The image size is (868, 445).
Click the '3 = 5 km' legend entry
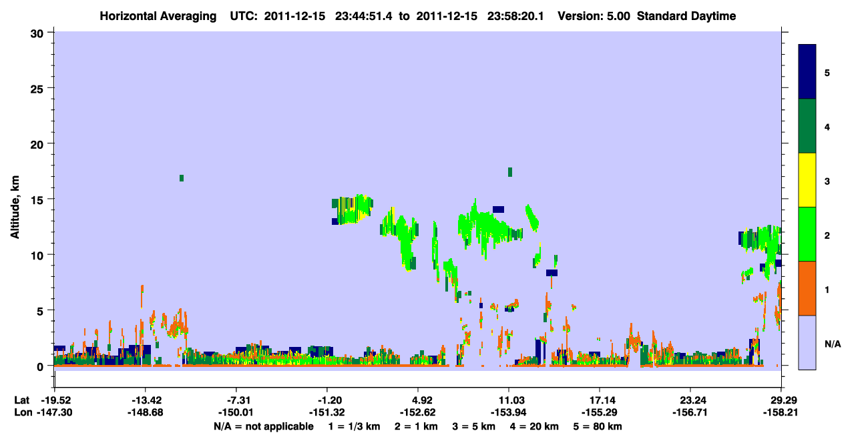[x=474, y=426]
